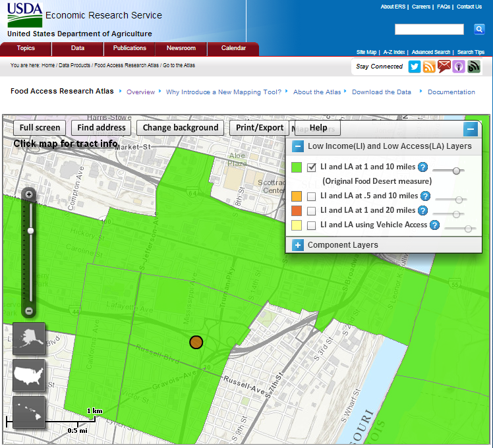Viewport: 493px width, 448px height.
Task: Click opacity slider for 1 and 20 miles layer
Action: [x=449, y=214]
